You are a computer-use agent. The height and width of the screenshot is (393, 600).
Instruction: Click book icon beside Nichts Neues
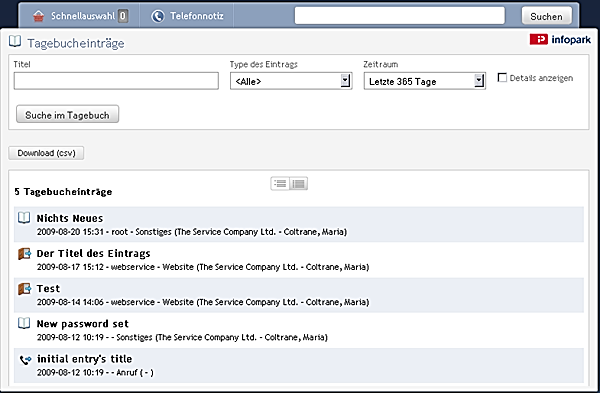(24, 218)
